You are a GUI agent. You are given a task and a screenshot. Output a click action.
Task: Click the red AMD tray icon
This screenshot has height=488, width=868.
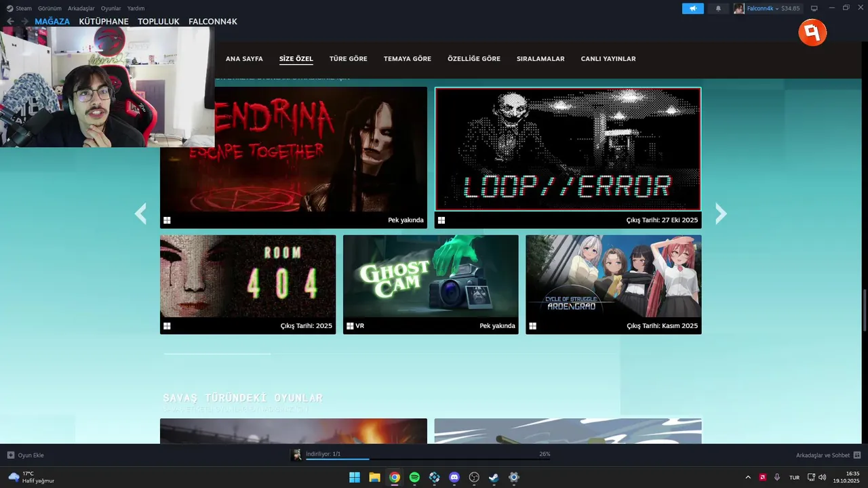click(762, 477)
